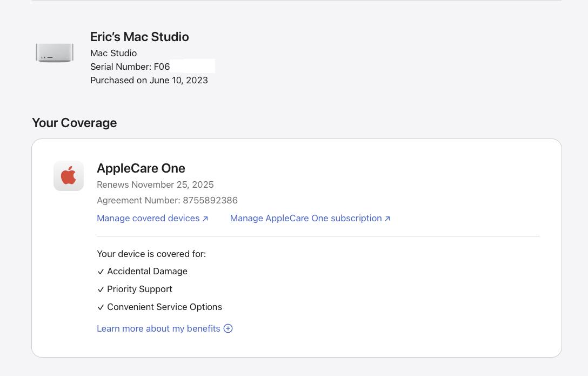This screenshot has height=376, width=588.
Task: Click the arrow icon after Manage covered devices
Action: coord(205,219)
